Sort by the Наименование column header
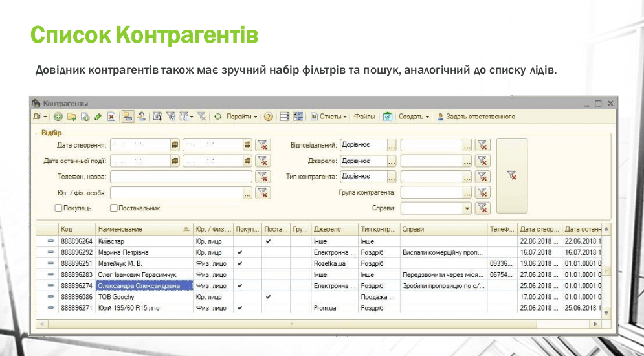This screenshot has width=644, height=356. click(x=139, y=229)
